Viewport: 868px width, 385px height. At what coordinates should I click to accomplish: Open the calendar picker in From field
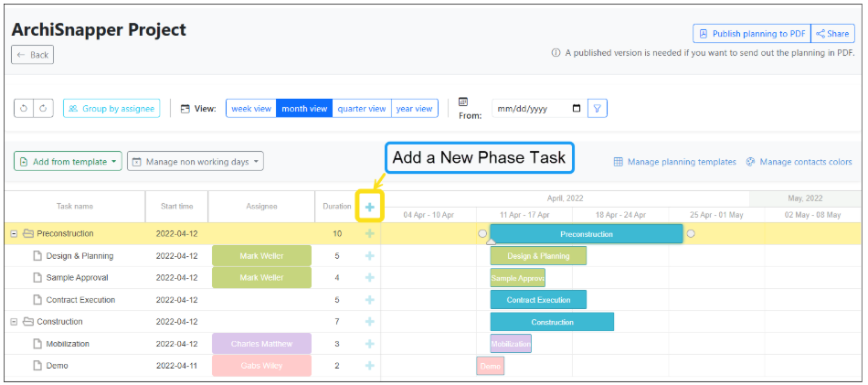pyautogui.click(x=577, y=109)
